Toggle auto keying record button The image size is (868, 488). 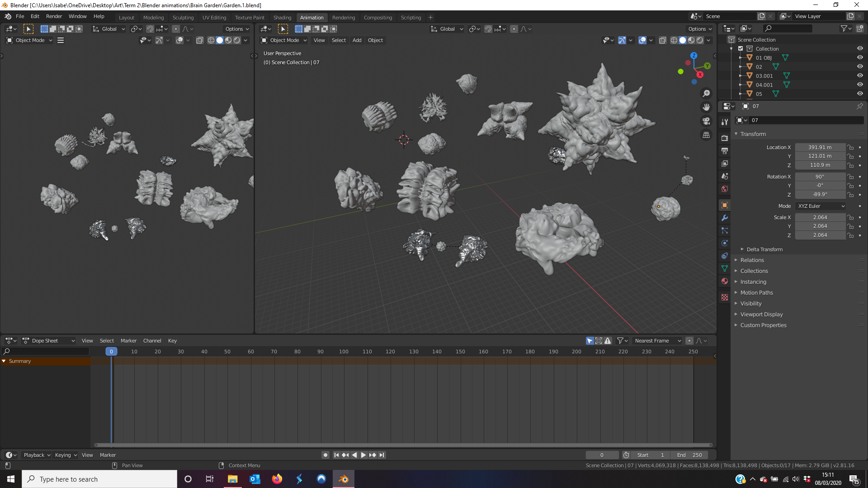click(x=325, y=455)
